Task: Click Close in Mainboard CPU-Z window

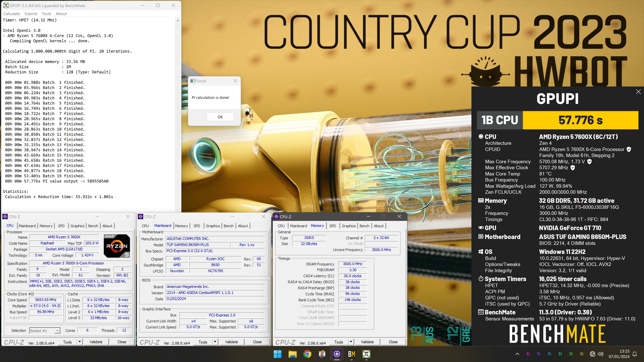Action: coord(257,342)
